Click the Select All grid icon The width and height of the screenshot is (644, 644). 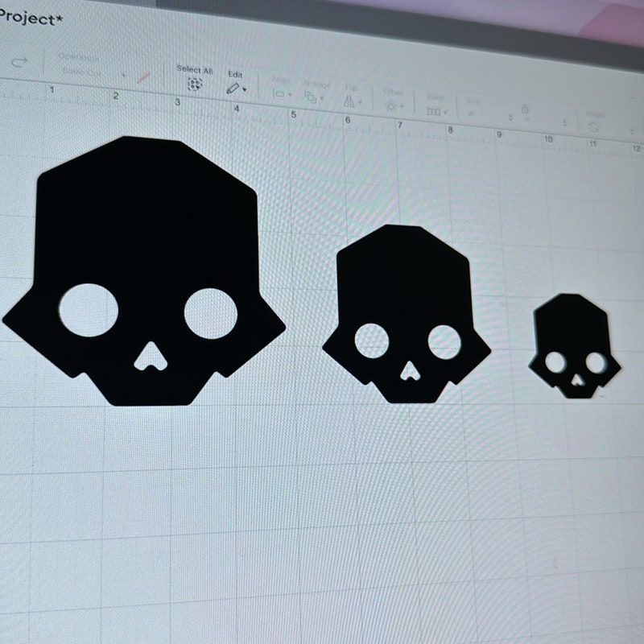point(193,85)
